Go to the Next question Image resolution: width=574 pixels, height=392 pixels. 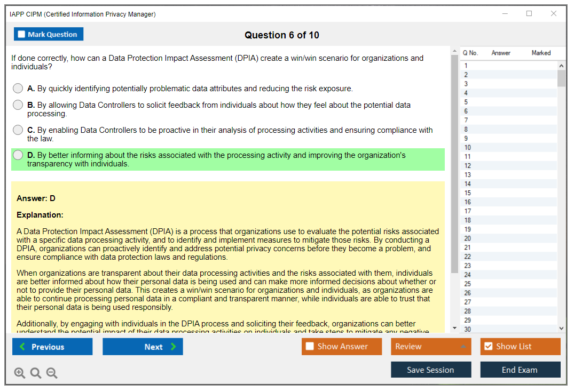(x=143, y=347)
